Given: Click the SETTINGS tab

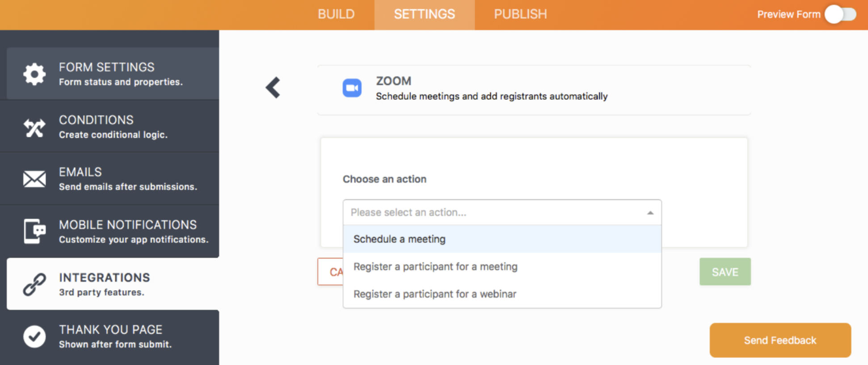Looking at the screenshot, I should [424, 14].
